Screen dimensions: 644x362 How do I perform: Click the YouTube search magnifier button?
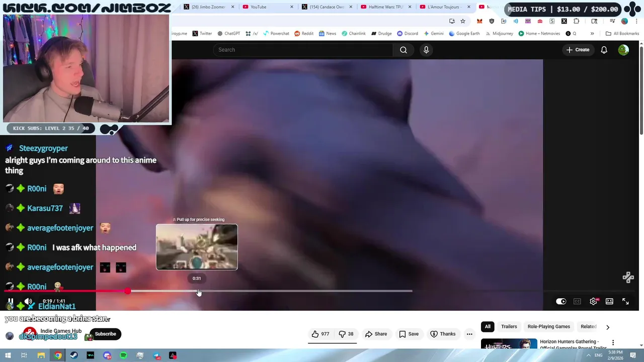404,50
